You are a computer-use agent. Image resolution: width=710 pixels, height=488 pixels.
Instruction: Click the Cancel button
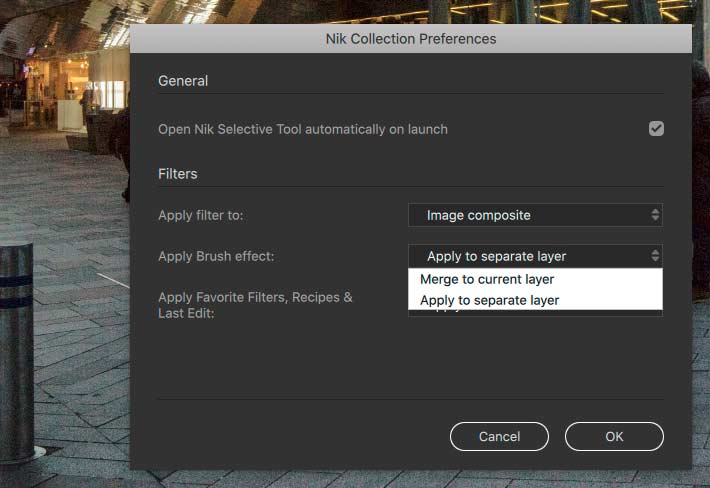(499, 436)
